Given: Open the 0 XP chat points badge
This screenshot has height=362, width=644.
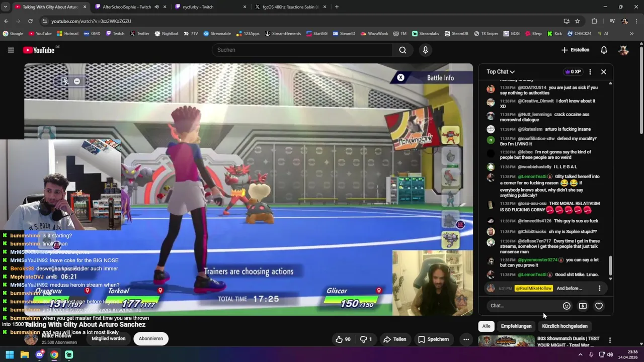Looking at the screenshot, I should 573,72.
